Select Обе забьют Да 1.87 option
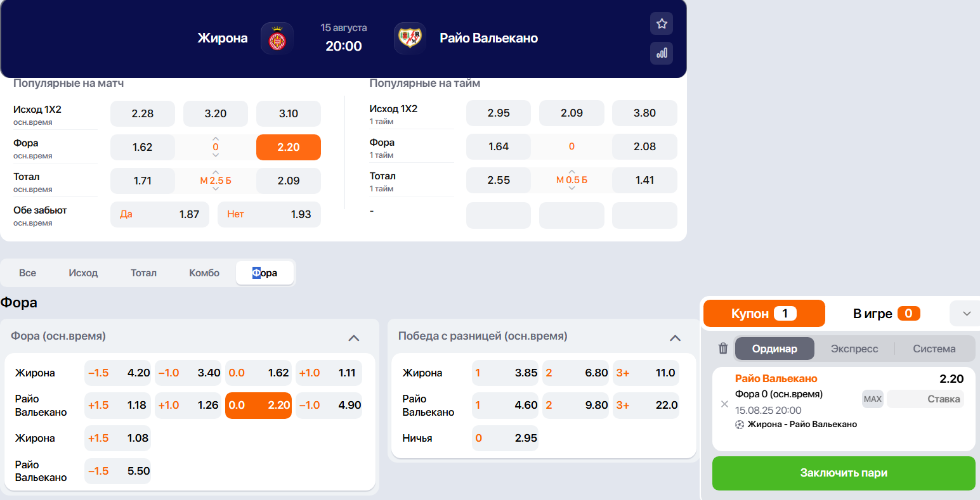 pos(160,214)
